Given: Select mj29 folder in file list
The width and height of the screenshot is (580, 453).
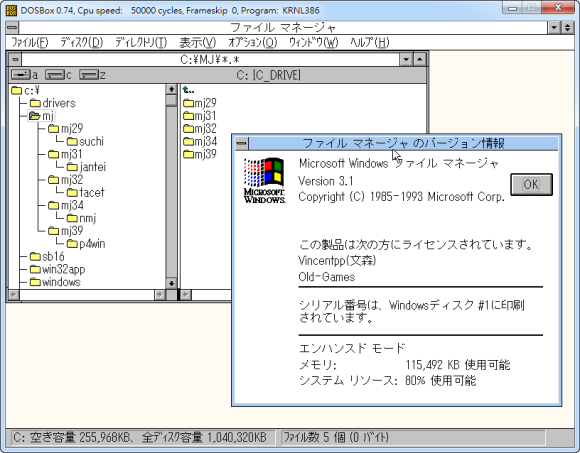Looking at the screenshot, I should [x=200, y=103].
